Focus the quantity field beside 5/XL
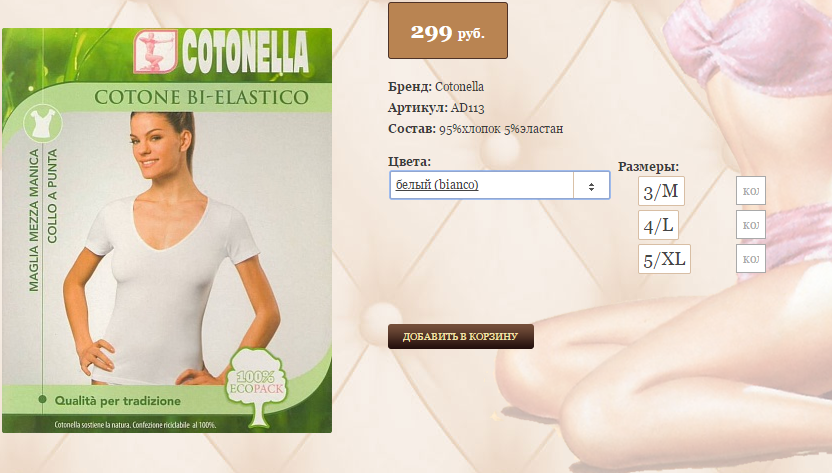832x473 pixels. [x=751, y=259]
